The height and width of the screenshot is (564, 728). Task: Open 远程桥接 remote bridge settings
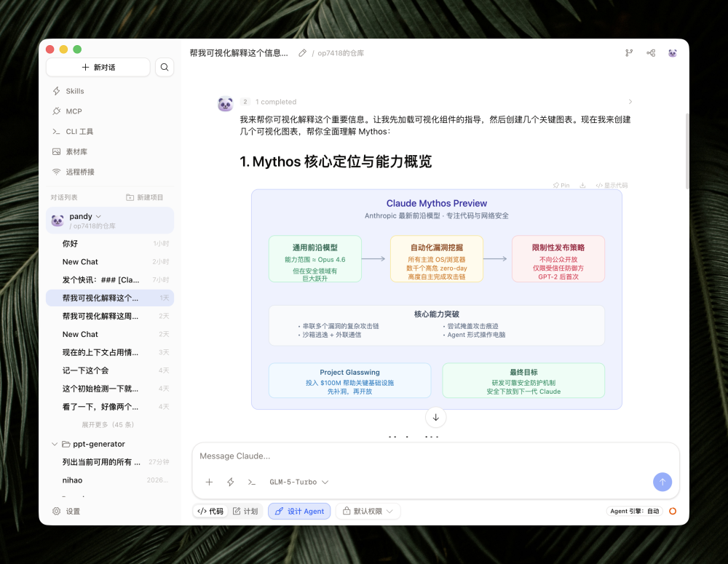click(x=79, y=172)
